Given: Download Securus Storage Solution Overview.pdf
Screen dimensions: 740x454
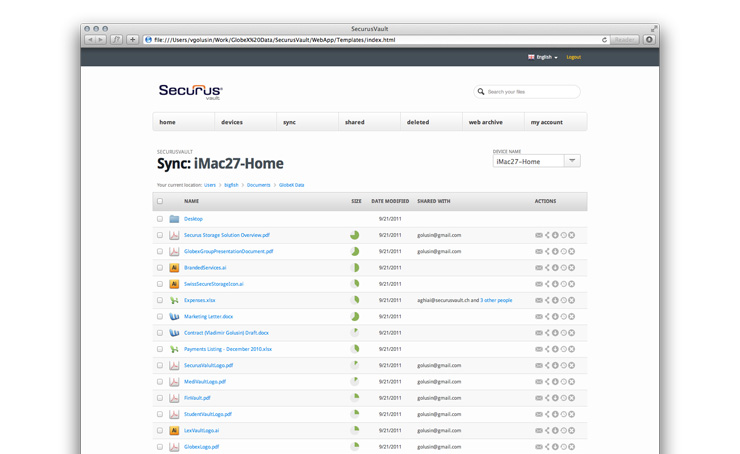Looking at the screenshot, I should click(x=555, y=235).
